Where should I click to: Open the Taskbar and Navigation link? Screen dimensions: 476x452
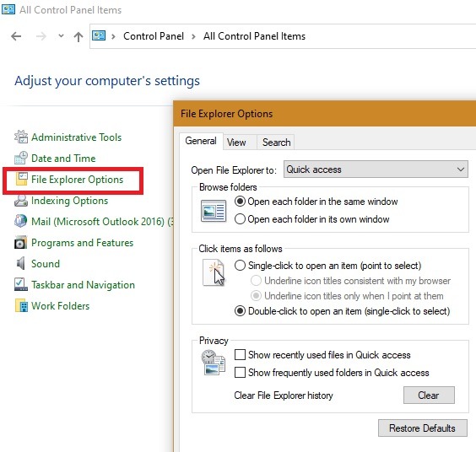83,285
